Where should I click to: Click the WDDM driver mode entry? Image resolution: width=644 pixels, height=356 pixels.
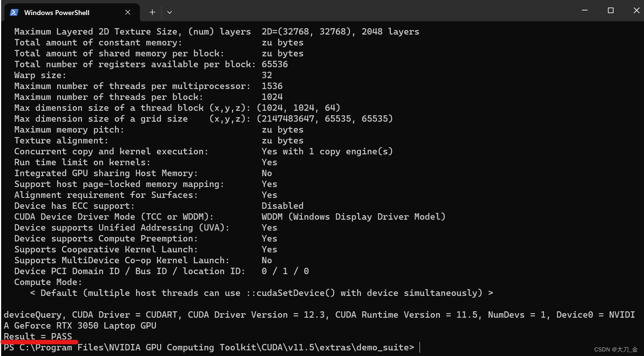[x=353, y=217]
